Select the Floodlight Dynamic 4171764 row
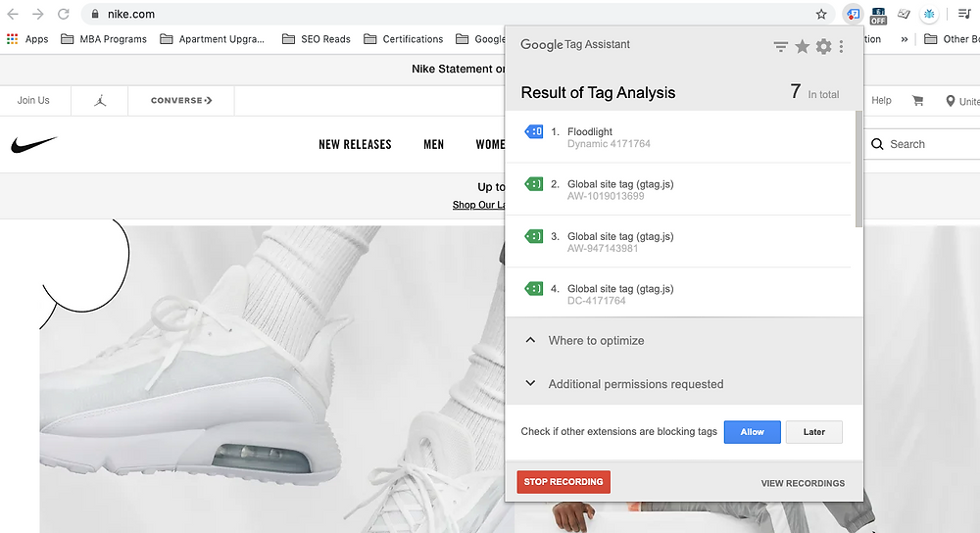The image size is (980, 533). (x=679, y=137)
